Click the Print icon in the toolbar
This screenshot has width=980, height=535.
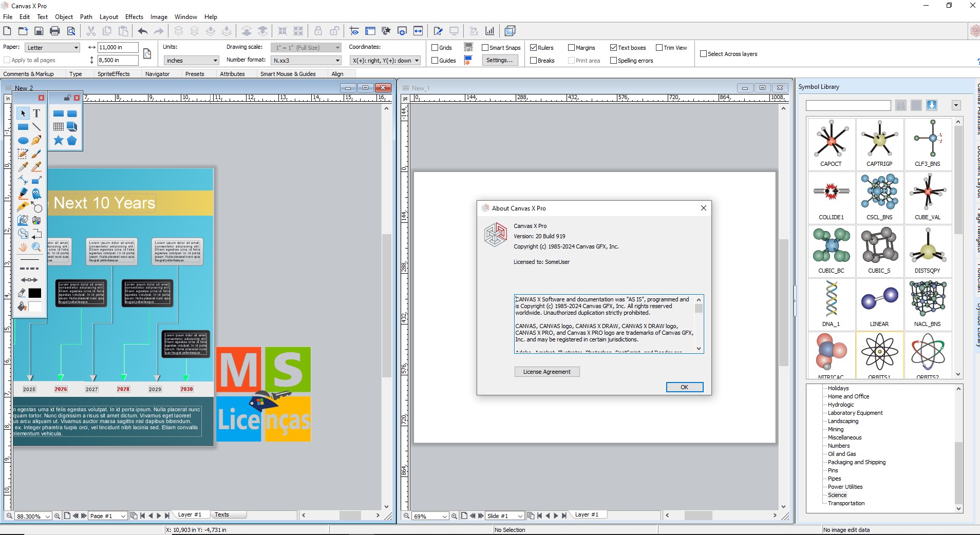click(x=55, y=31)
